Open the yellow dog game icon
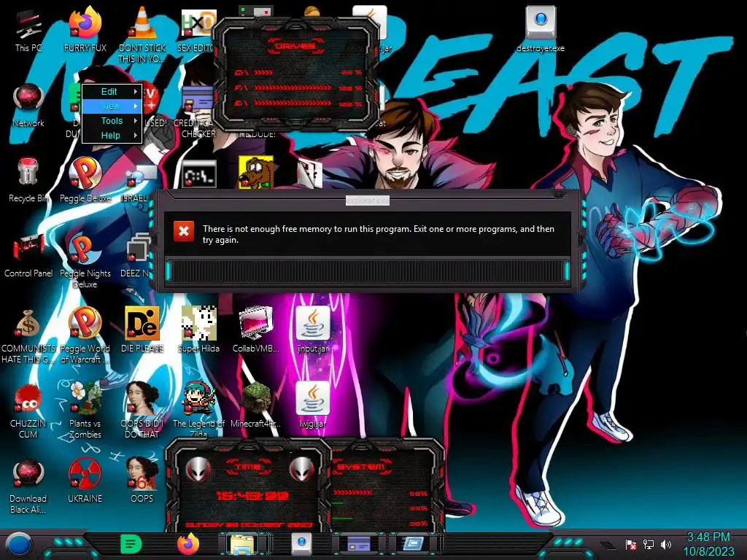This screenshot has width=747, height=560. coord(256,172)
